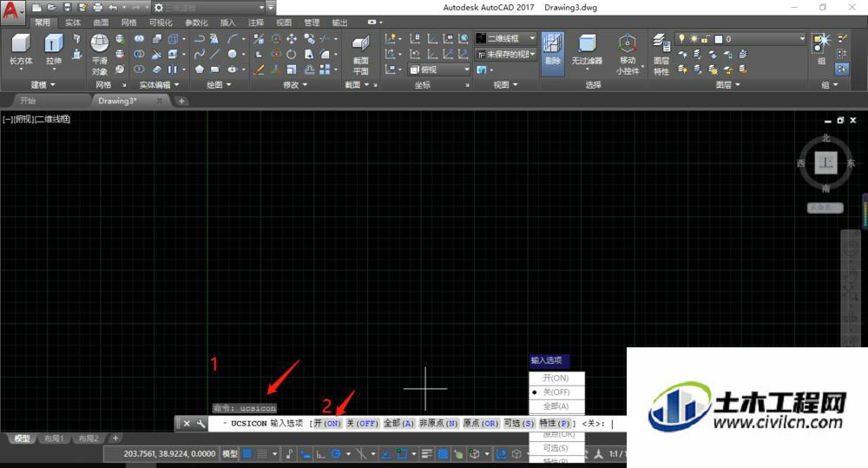Select the 截面平面 section plane tool
The height and width of the screenshot is (468, 868).
361,56
